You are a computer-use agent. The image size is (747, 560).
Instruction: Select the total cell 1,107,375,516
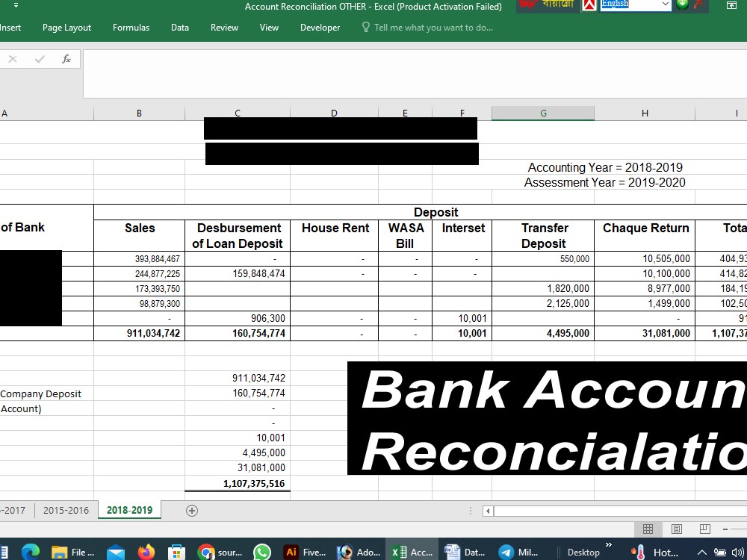(238, 483)
